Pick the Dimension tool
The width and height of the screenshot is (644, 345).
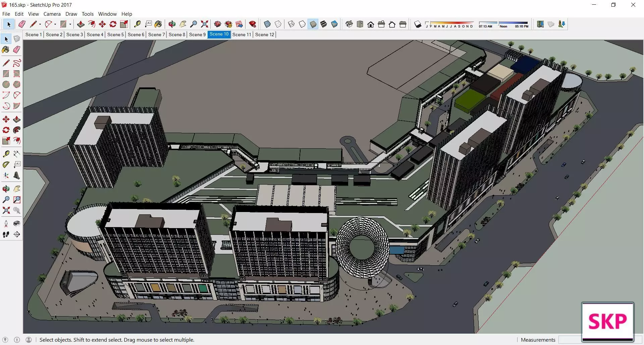17,154
